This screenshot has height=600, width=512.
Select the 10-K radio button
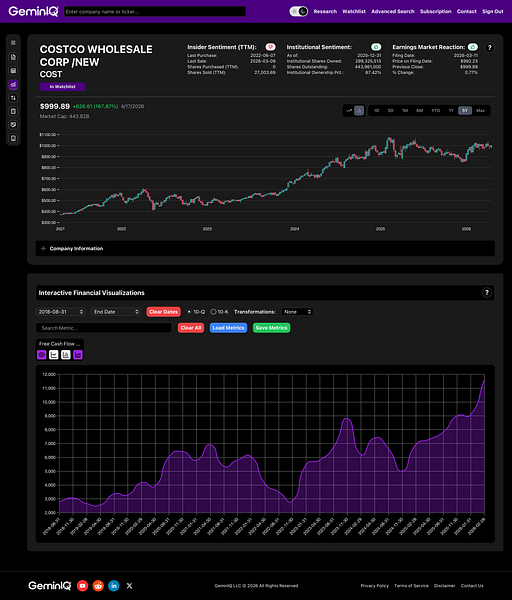click(x=214, y=312)
